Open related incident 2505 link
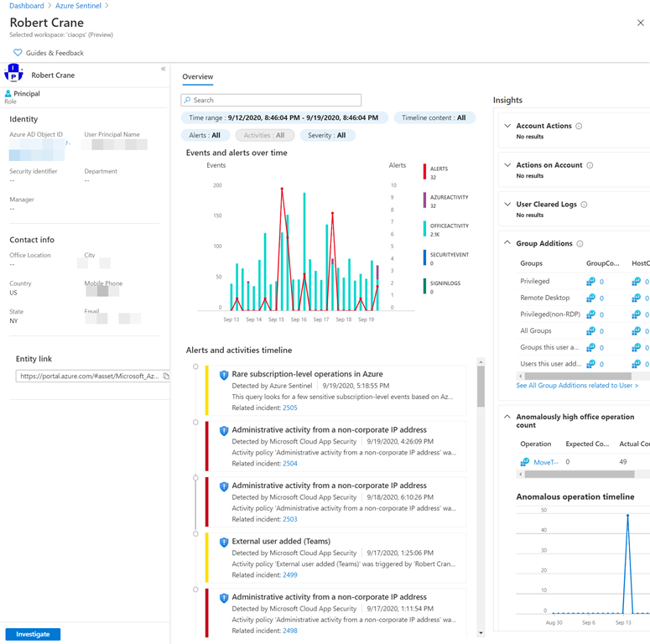Viewport: 650px width, 644px height. coord(289,408)
